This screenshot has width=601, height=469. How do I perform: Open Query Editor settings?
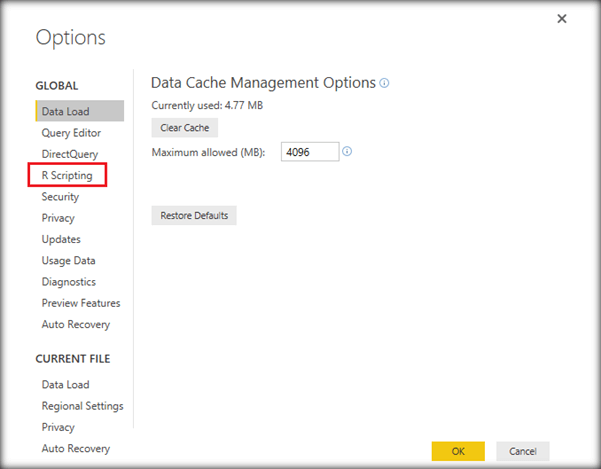pos(71,133)
